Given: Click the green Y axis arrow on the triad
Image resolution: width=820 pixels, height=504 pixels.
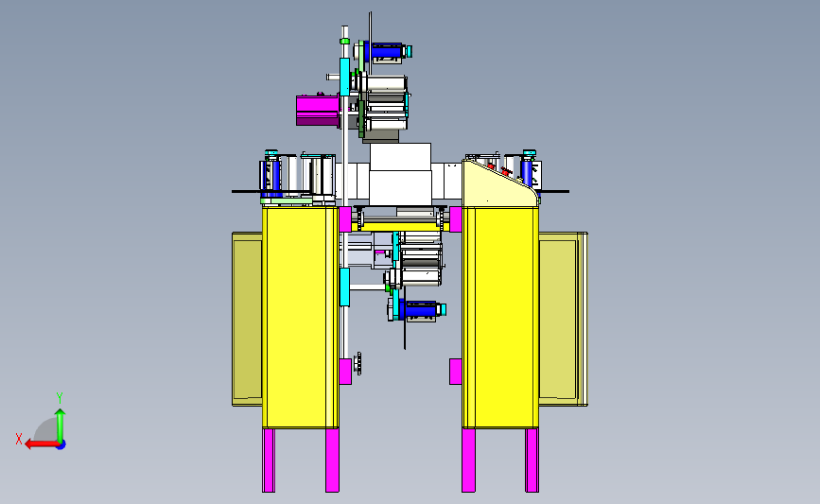Looking at the screenshot, I should [x=61, y=426].
